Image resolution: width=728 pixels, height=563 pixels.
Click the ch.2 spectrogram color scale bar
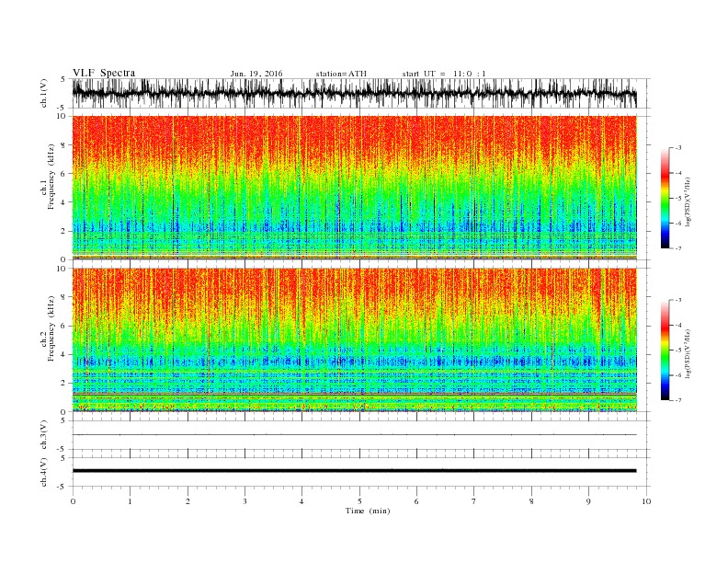[665, 350]
